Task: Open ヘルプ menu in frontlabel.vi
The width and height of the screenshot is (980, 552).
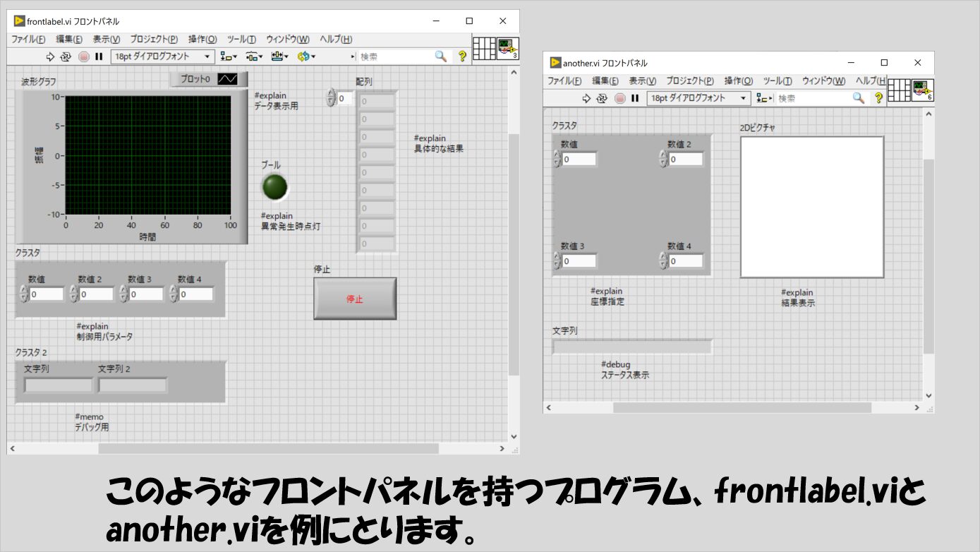Action: (x=336, y=40)
